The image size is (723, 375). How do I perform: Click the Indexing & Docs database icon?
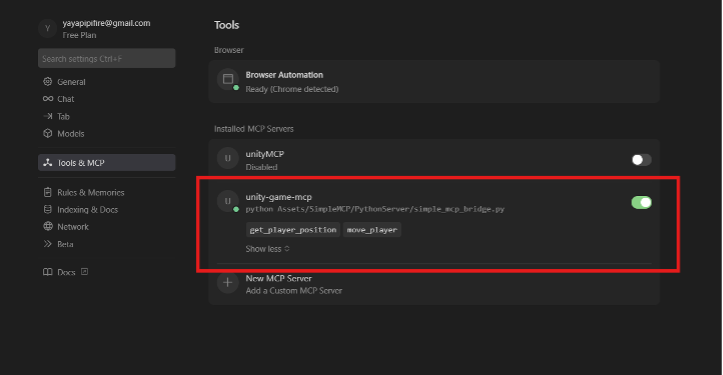pos(47,209)
